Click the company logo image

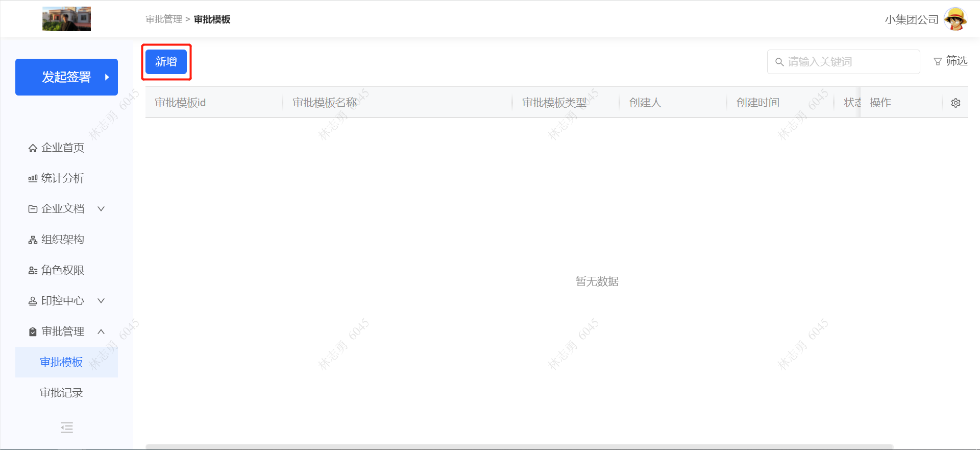[x=66, y=19]
